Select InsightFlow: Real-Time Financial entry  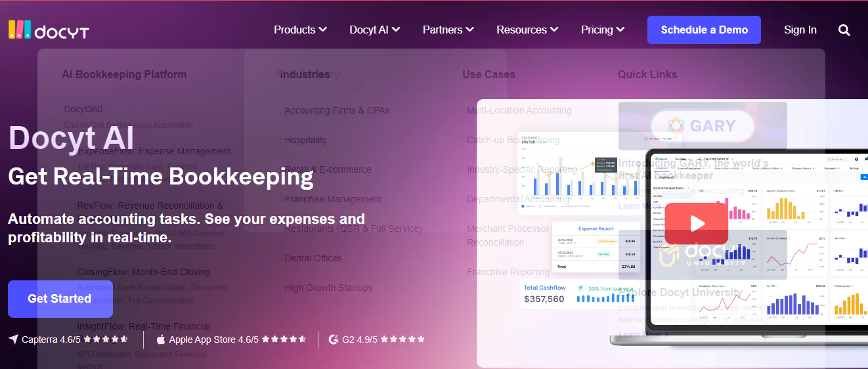(143, 326)
